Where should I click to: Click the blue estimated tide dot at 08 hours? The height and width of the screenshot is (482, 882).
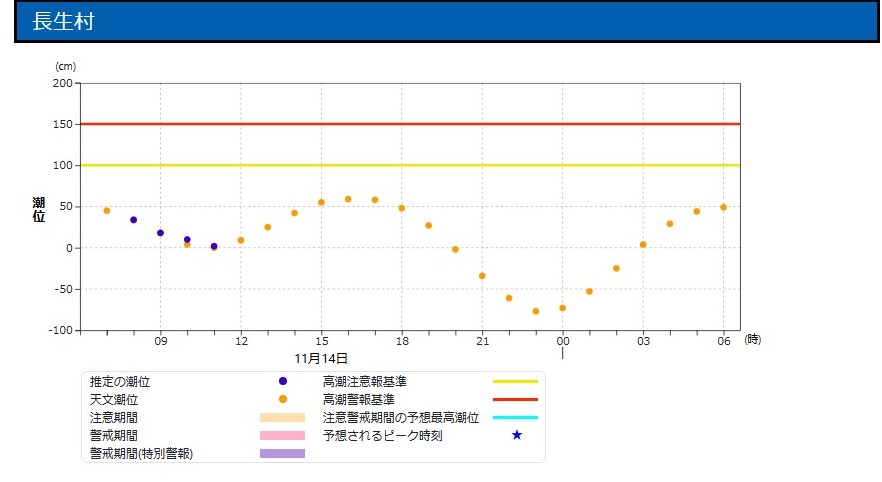click(133, 220)
